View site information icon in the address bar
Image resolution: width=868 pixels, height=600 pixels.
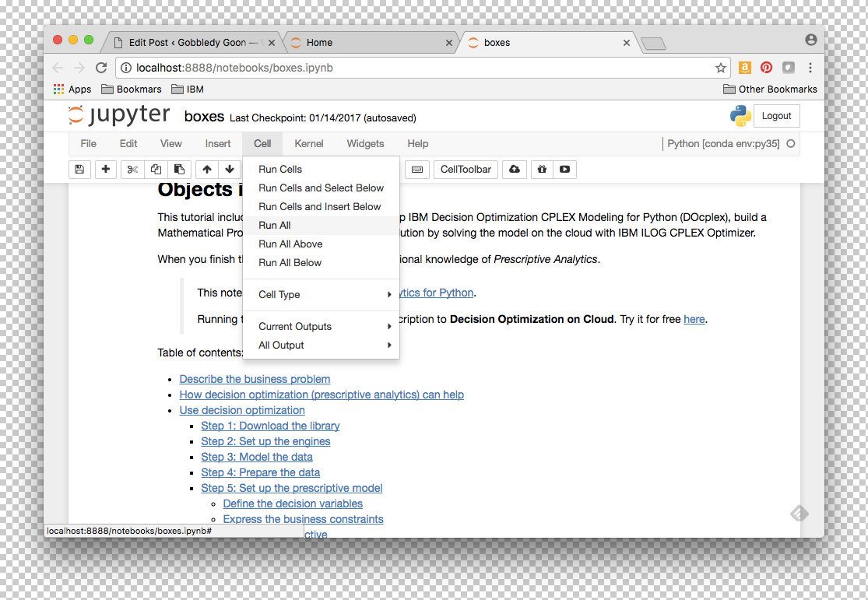pyautogui.click(x=126, y=68)
